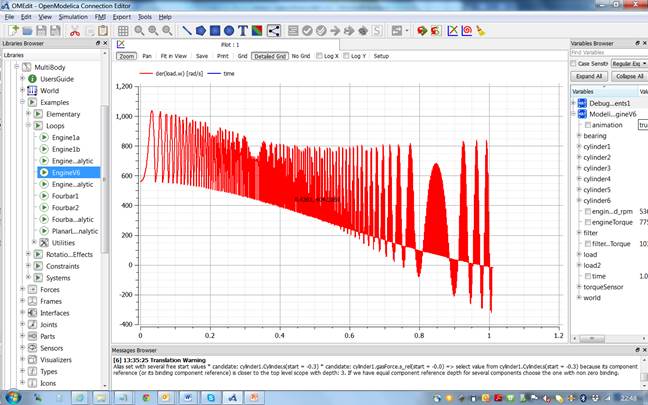Open the Simulation menu

tap(73, 17)
